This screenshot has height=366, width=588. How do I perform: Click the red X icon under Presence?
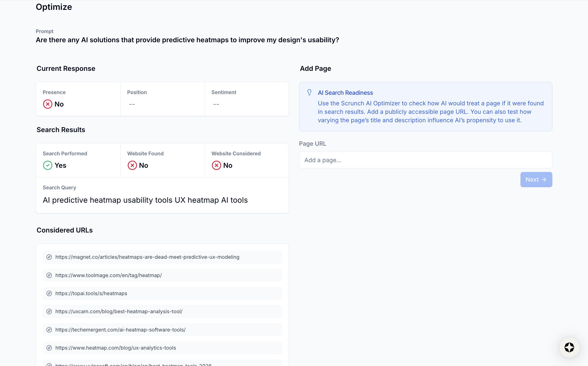pyautogui.click(x=48, y=104)
